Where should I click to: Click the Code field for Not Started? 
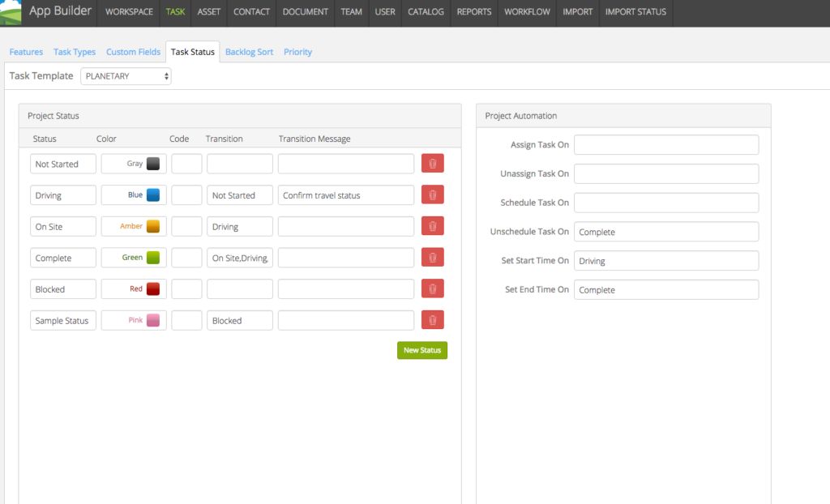186,164
